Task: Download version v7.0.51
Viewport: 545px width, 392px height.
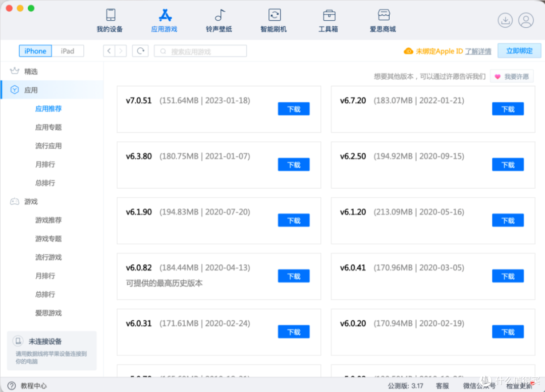Action: point(294,109)
